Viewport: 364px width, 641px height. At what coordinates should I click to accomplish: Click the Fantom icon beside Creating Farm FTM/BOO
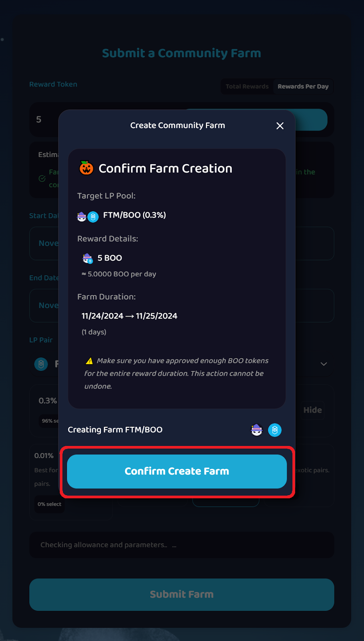275,430
